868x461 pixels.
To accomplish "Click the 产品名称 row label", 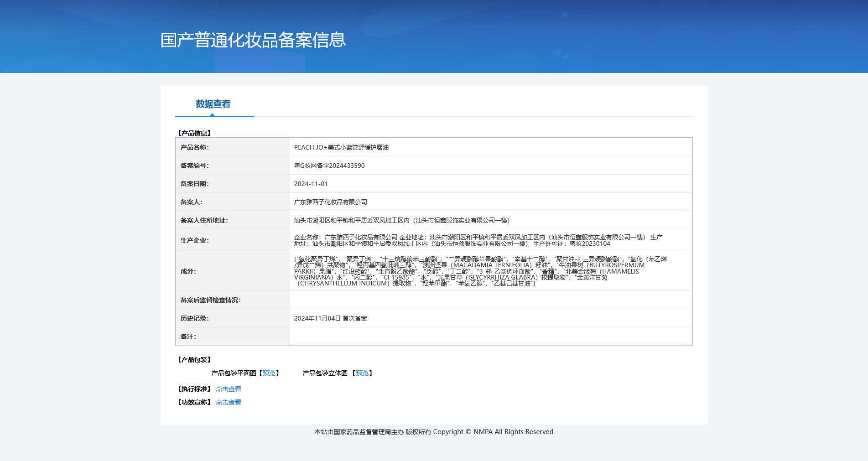I will pyautogui.click(x=195, y=147).
